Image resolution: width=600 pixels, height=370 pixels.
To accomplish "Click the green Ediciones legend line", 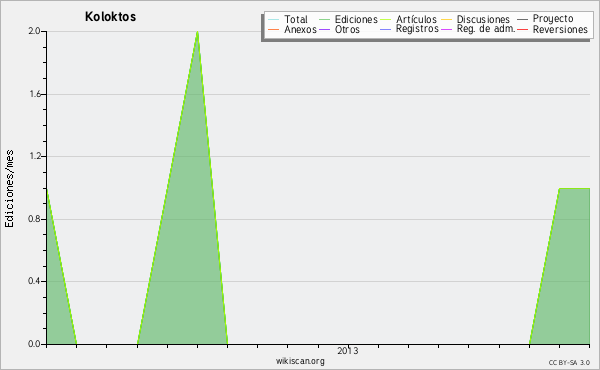I will [324, 19].
